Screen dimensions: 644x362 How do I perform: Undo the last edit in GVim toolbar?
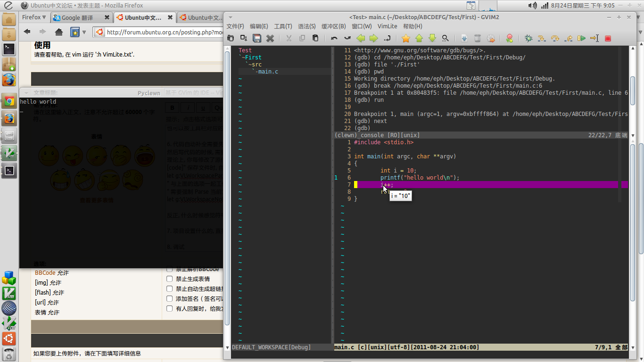[334, 38]
